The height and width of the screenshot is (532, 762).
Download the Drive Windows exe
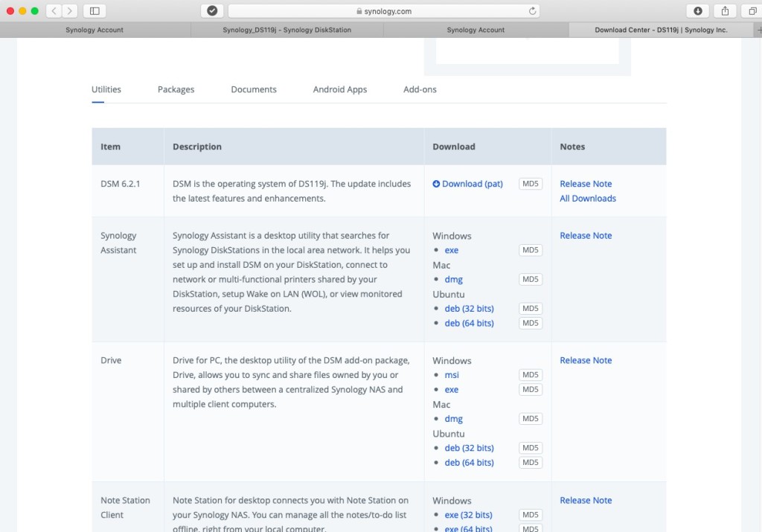point(452,390)
